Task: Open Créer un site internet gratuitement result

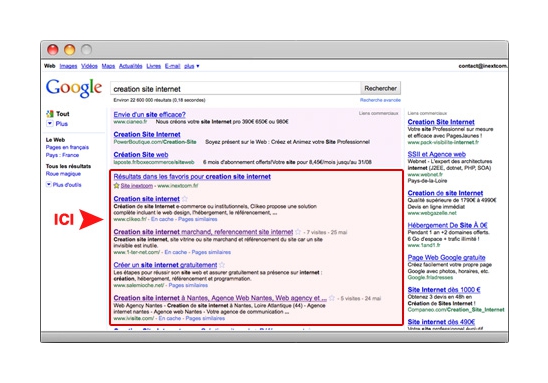Action: click(x=165, y=265)
